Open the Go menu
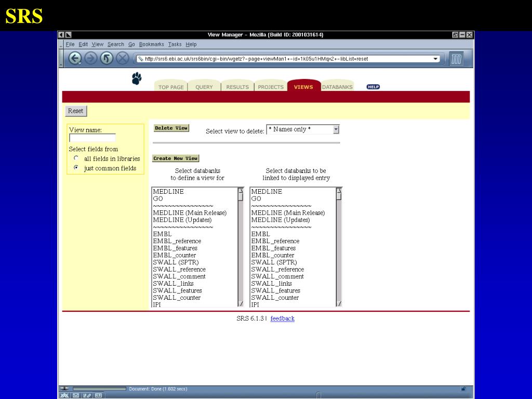This screenshot has height=399, width=532. pos(131,45)
